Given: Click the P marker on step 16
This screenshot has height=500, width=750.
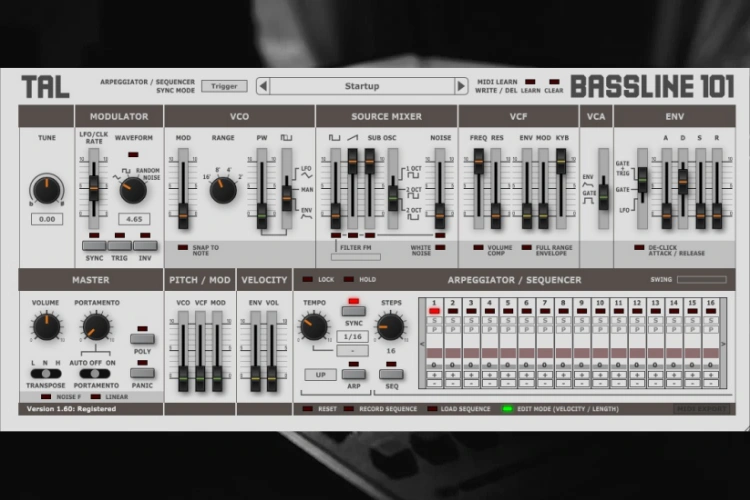Looking at the screenshot, I should 711,330.
